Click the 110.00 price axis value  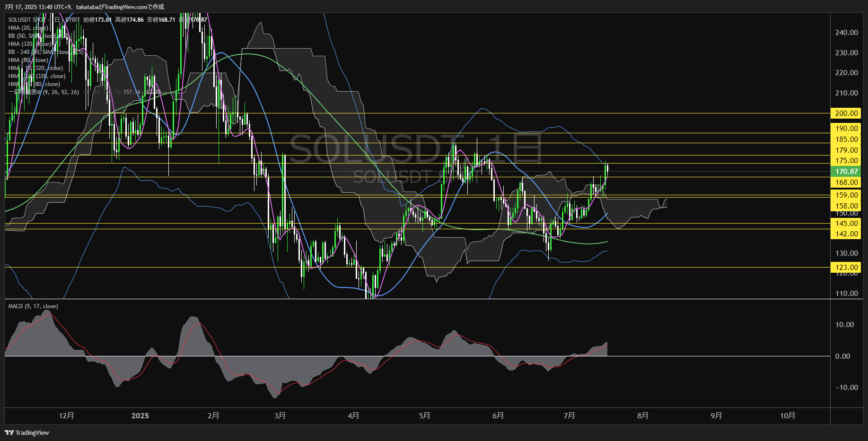(x=846, y=294)
